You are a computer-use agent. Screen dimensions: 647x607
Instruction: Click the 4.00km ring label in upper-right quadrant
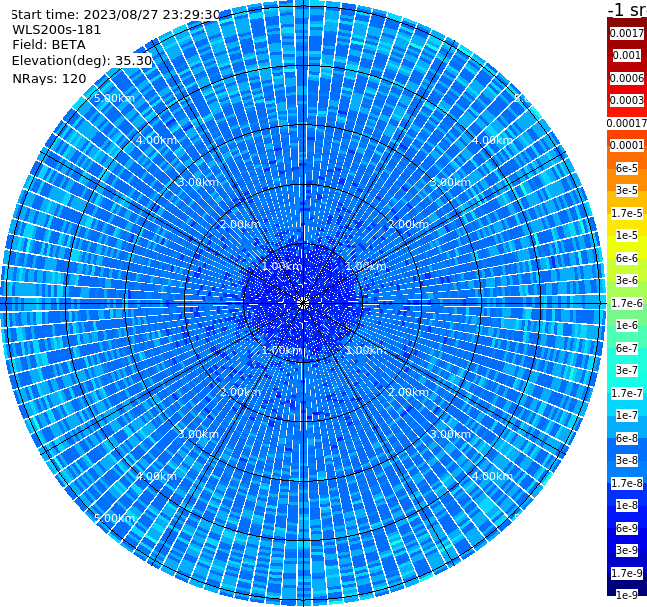tap(492, 140)
